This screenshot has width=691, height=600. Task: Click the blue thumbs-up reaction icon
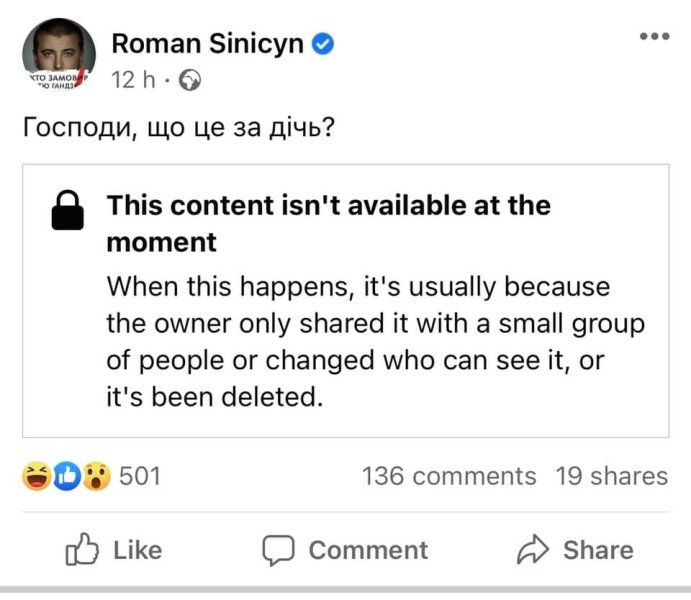pos(66,477)
